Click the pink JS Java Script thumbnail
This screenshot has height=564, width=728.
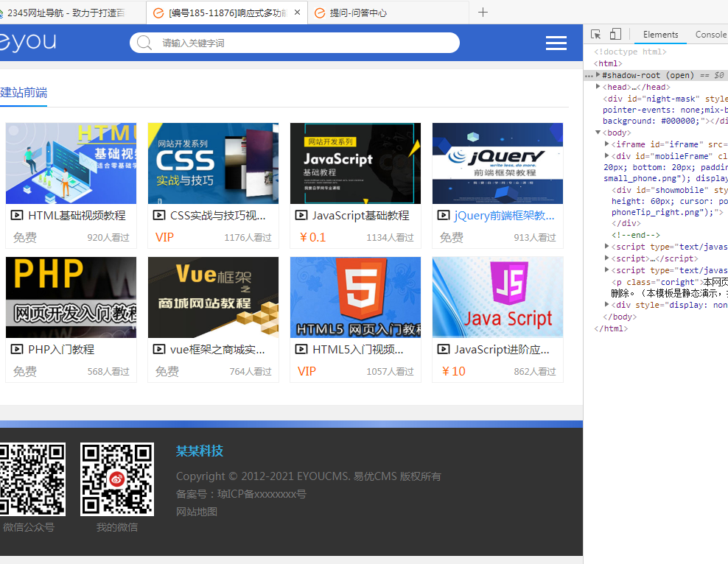click(497, 297)
